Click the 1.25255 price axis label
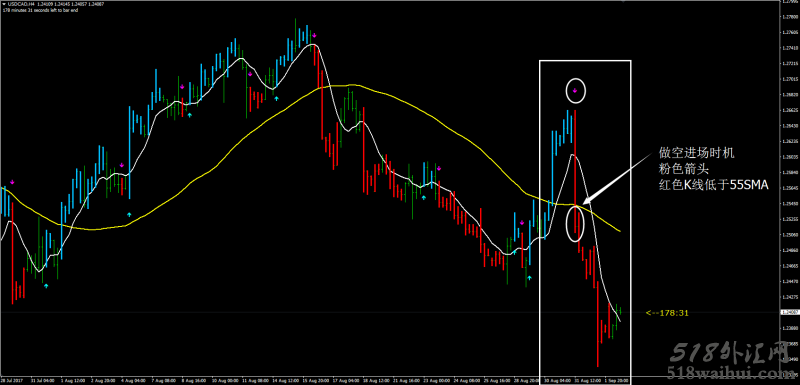Viewport: 800px width, 385px height. pyautogui.click(x=790, y=219)
